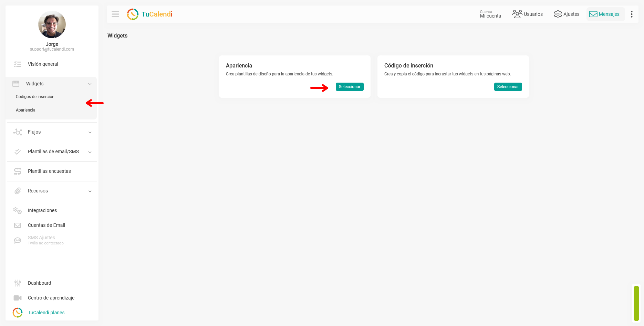
Task: Open the Mensajes button label
Action: [609, 14]
